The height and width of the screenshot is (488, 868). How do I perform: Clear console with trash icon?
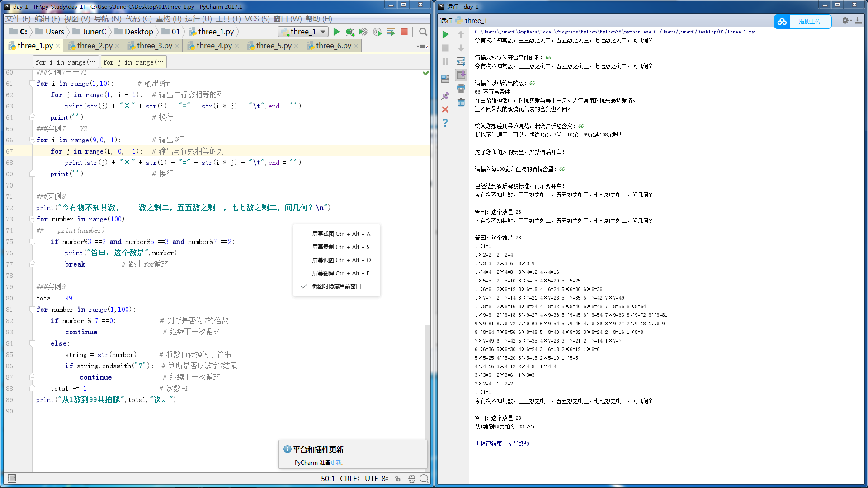[x=461, y=102]
